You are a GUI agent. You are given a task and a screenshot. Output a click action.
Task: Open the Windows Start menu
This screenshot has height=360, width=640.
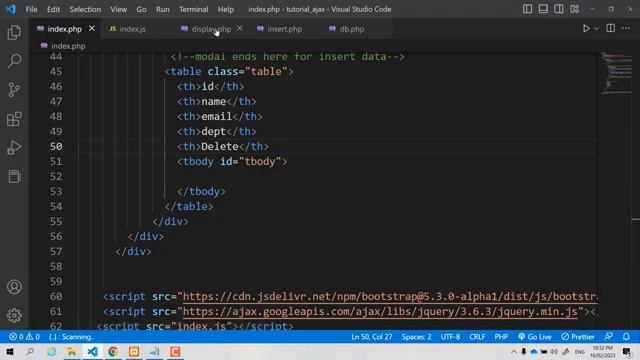[10, 351]
